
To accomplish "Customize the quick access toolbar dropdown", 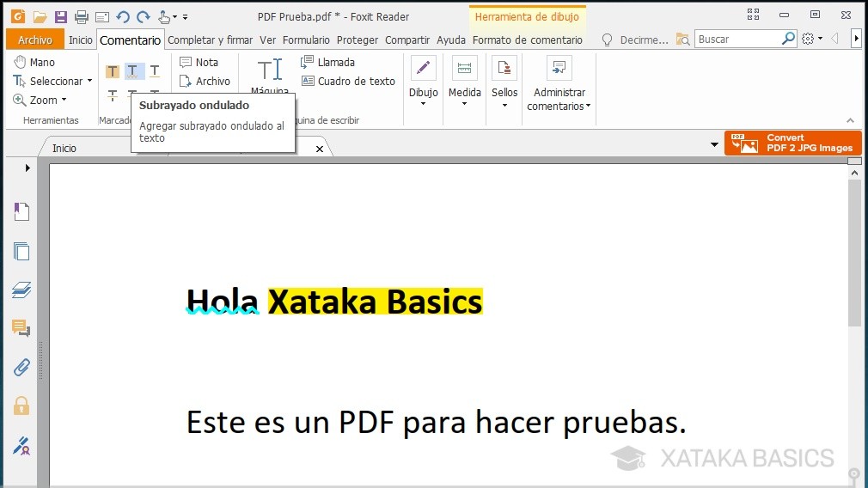I will [x=185, y=17].
